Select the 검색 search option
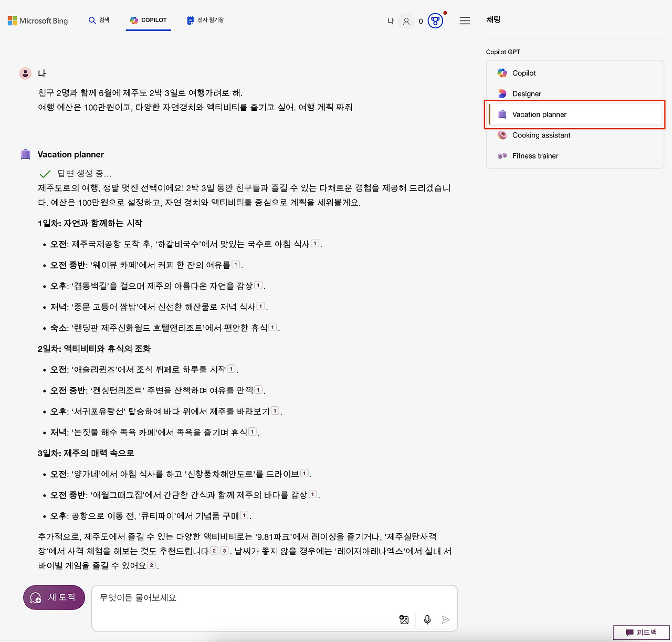 point(99,20)
